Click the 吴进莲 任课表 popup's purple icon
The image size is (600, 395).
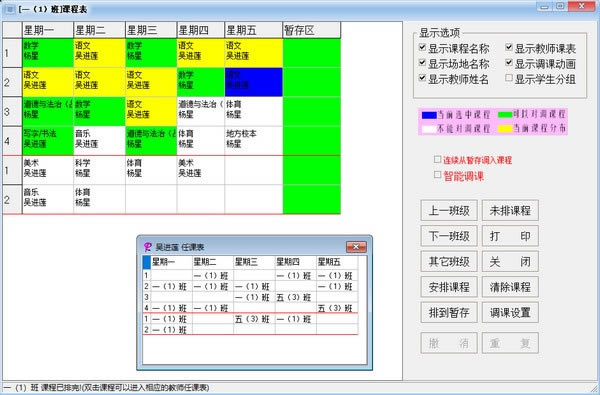point(148,247)
